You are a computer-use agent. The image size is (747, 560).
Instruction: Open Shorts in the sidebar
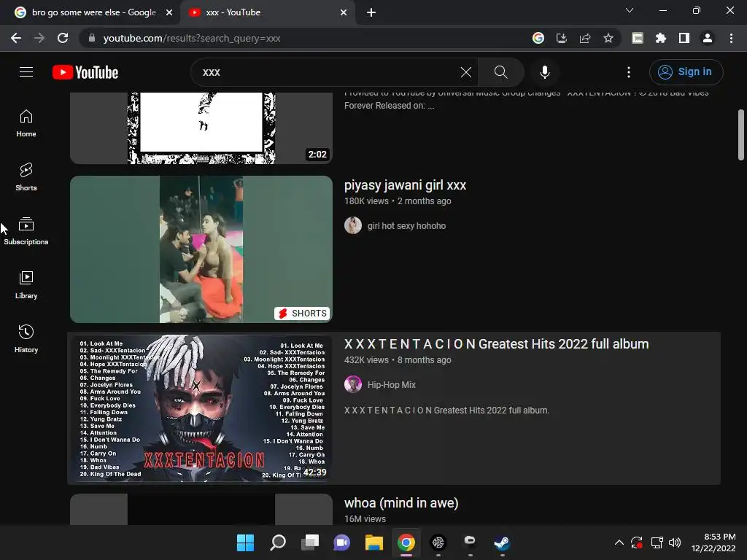click(26, 177)
